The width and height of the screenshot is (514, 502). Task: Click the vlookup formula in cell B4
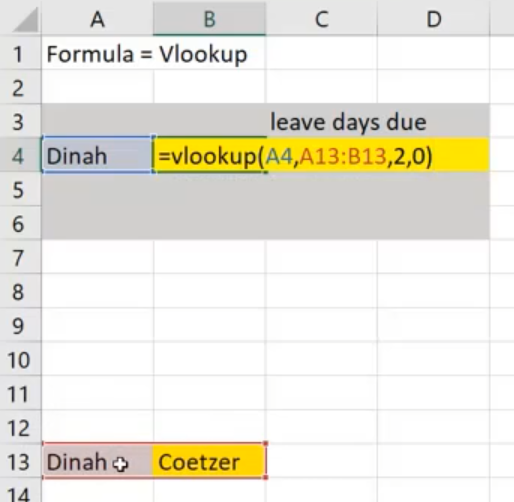tap(295, 156)
